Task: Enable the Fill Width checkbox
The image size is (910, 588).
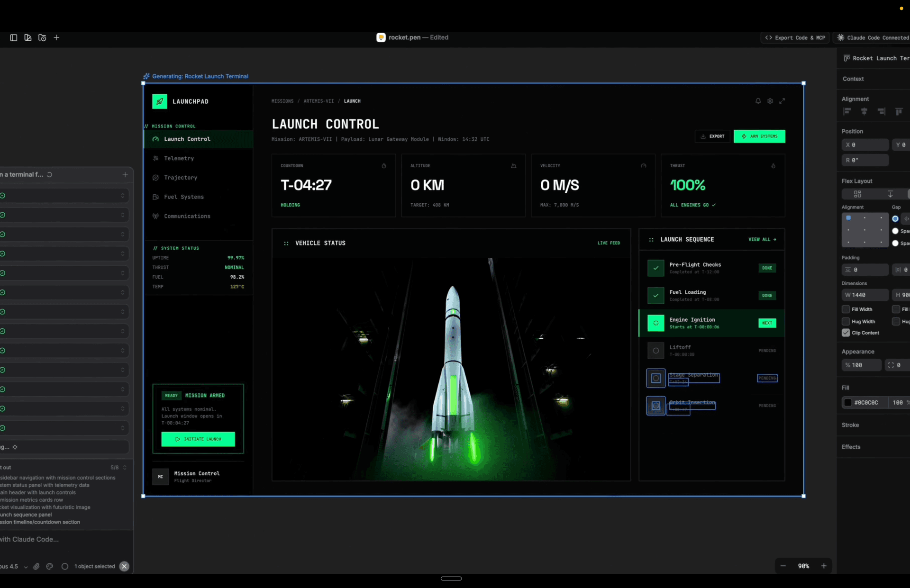Action: coord(846,309)
